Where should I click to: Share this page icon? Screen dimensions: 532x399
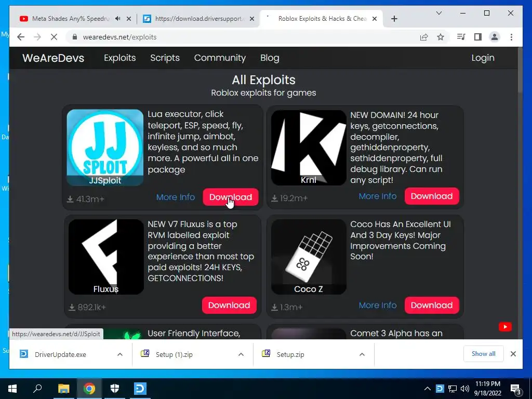(x=424, y=37)
